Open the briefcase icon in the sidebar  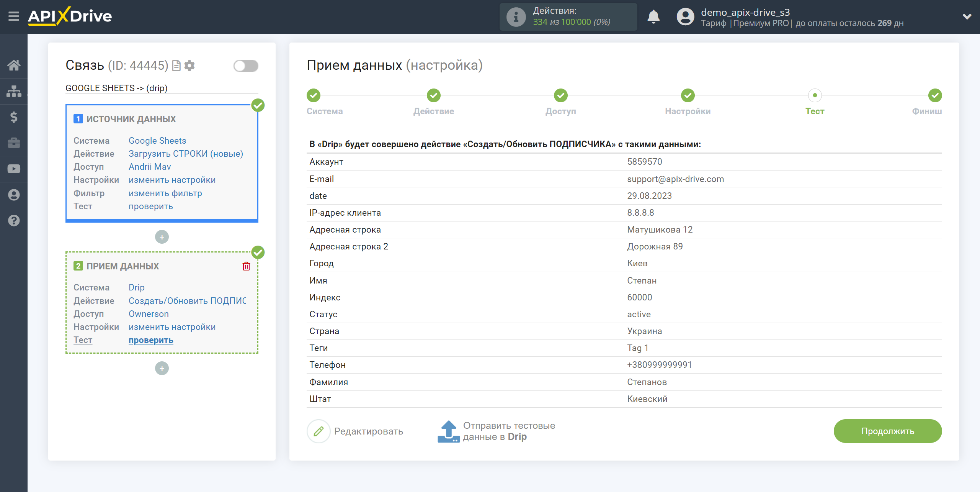coord(14,143)
